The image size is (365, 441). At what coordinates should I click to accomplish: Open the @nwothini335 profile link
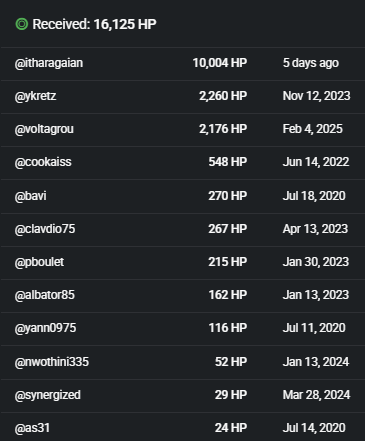pyautogui.click(x=52, y=362)
